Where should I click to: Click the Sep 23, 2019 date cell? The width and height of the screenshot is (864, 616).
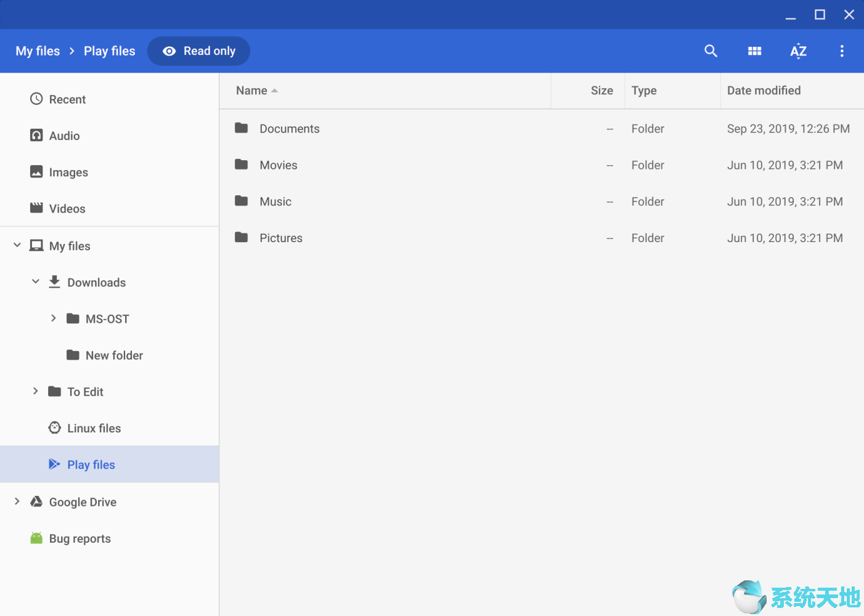(788, 129)
